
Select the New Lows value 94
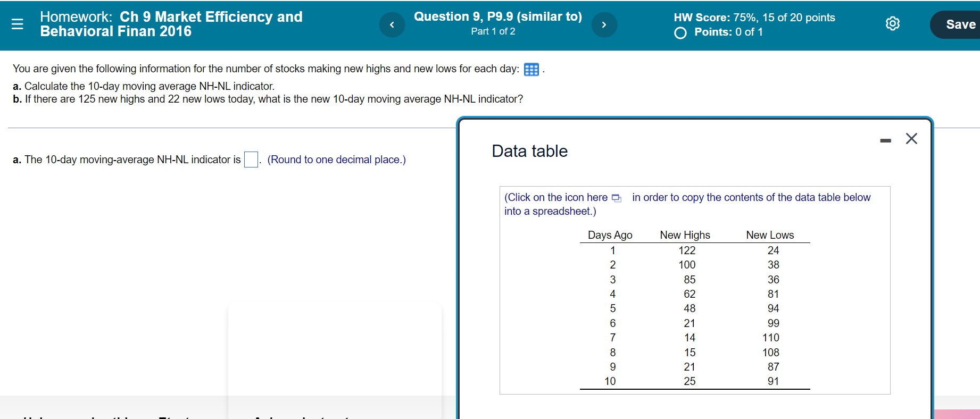[773, 308]
